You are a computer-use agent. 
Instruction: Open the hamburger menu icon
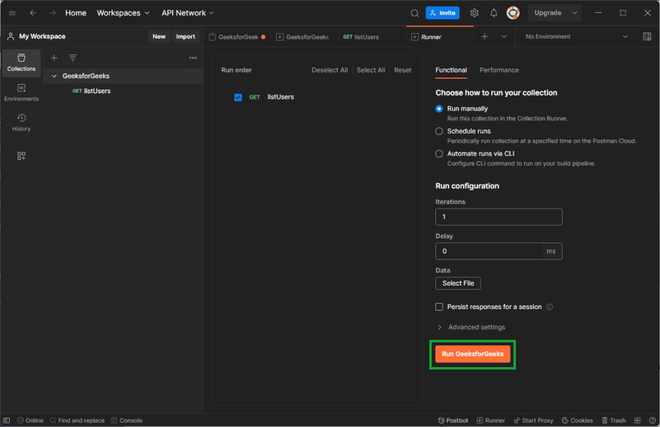tap(12, 13)
